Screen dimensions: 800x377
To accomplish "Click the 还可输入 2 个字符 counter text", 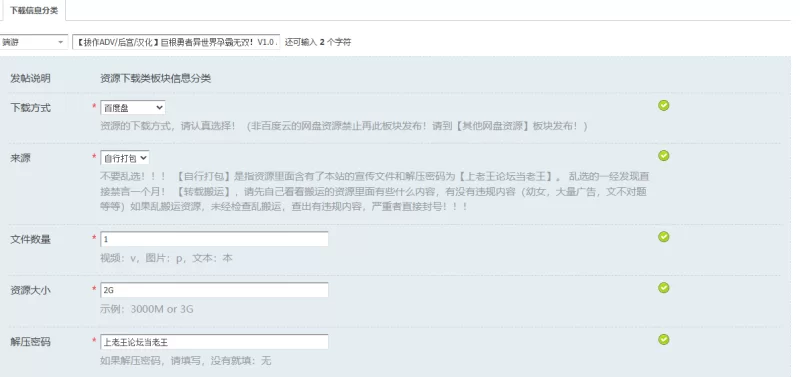I will coord(318,42).
